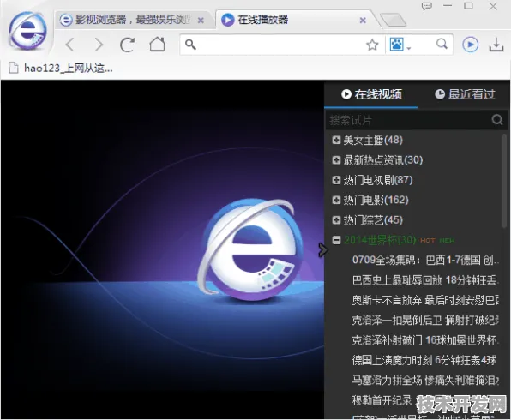Play 克洛泽一扣晃倒后卫 video

tap(425, 320)
